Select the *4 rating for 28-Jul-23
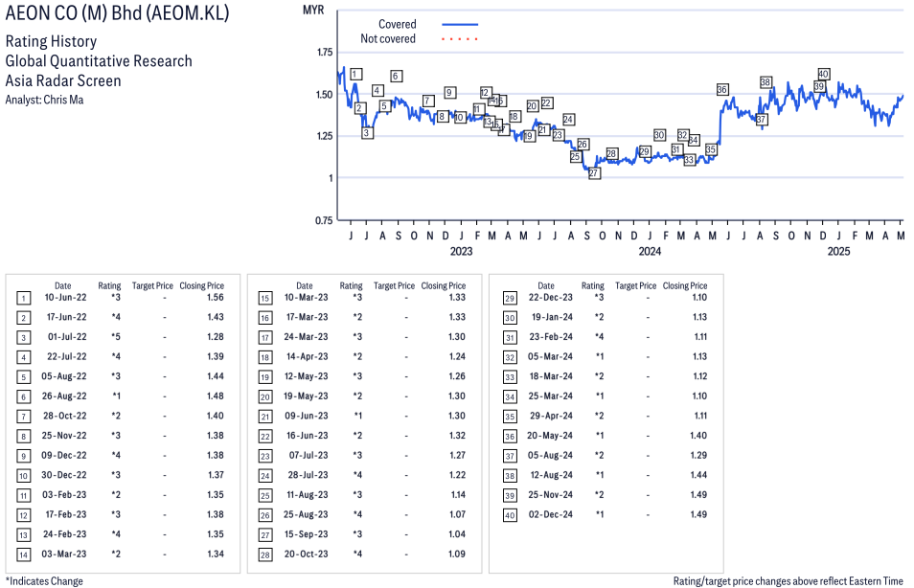The image size is (914, 588). 357,475
